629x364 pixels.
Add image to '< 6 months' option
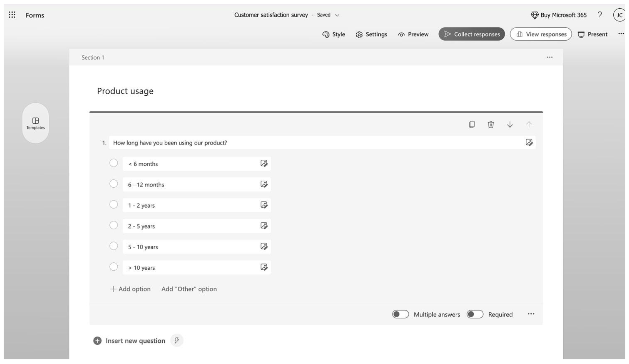click(264, 163)
